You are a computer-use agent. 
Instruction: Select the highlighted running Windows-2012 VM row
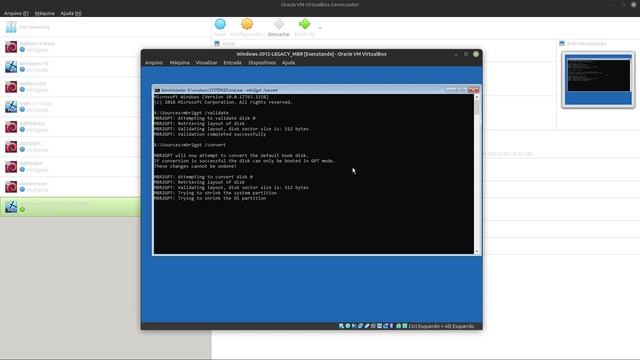pos(70,207)
